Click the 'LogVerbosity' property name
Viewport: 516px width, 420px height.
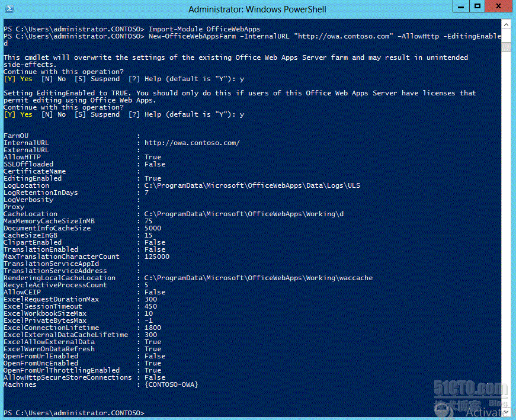[28, 200]
